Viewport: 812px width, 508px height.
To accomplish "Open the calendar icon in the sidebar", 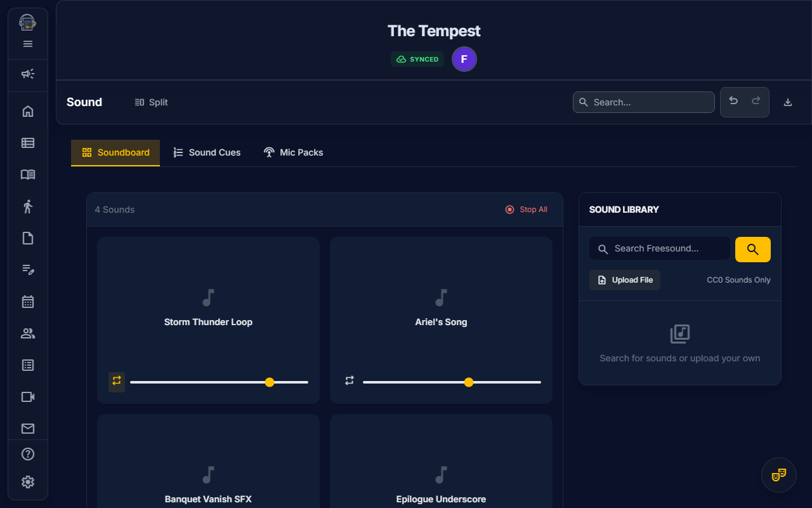I will coord(28,301).
